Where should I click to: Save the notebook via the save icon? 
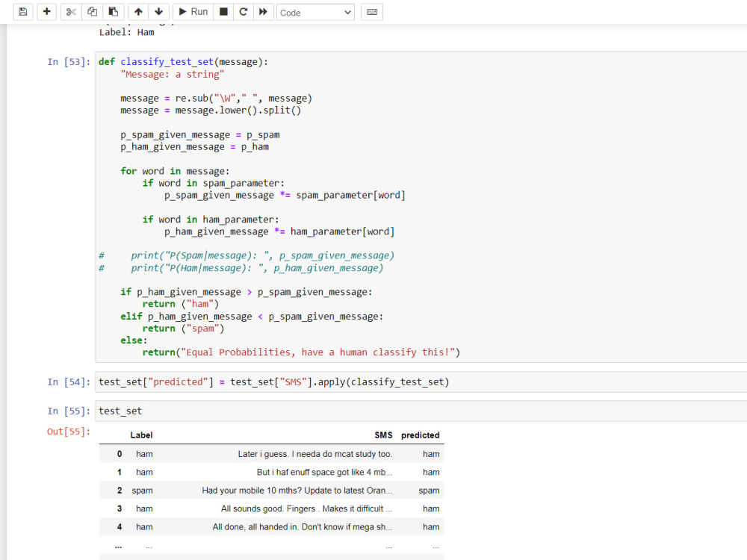click(x=22, y=11)
